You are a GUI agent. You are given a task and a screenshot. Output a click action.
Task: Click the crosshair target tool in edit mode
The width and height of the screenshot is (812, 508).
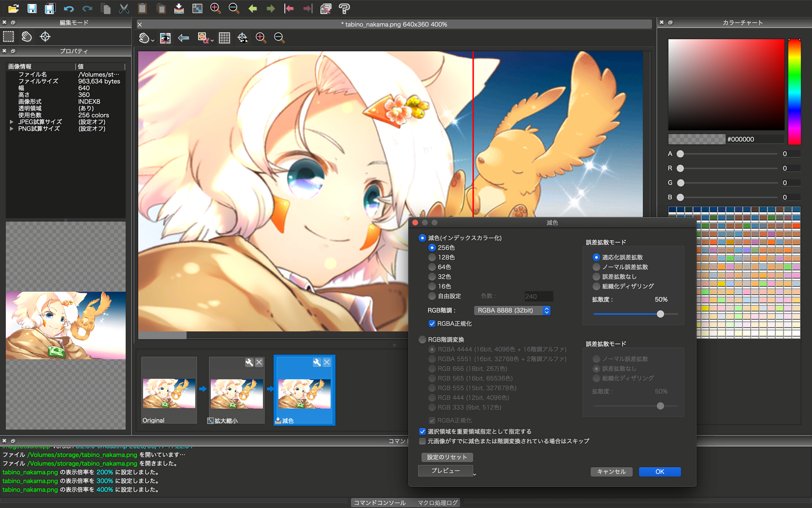[45, 37]
